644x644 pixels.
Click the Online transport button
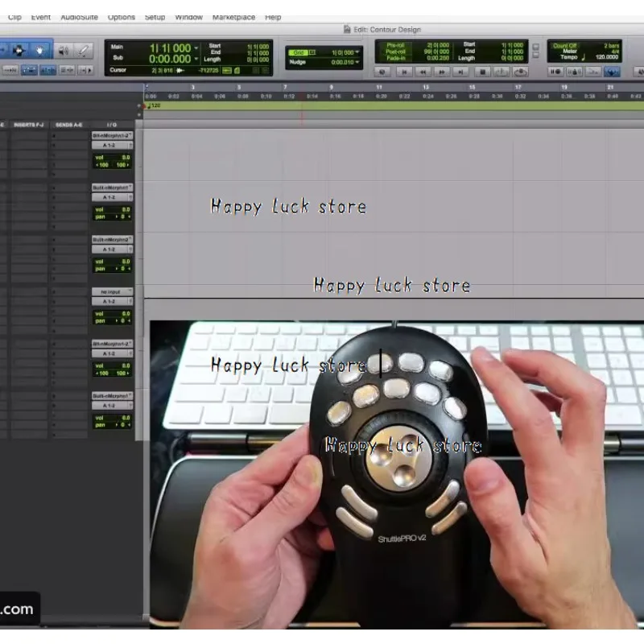(382, 72)
